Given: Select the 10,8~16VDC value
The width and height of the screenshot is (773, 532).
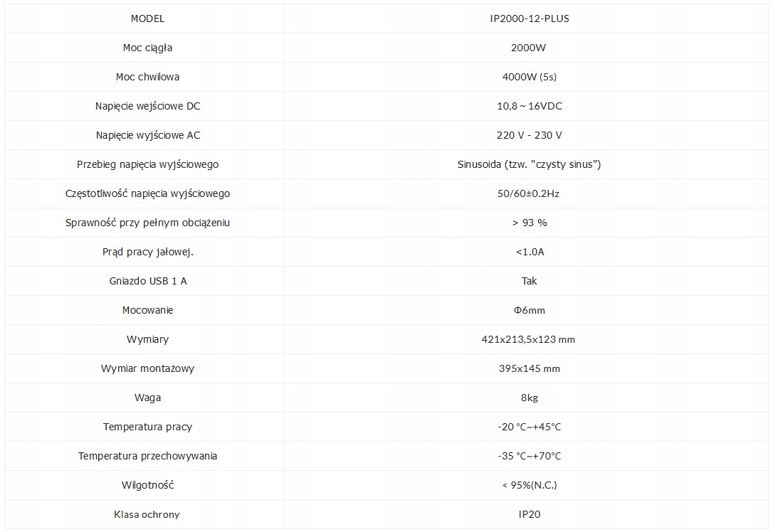Looking at the screenshot, I should (529, 106).
